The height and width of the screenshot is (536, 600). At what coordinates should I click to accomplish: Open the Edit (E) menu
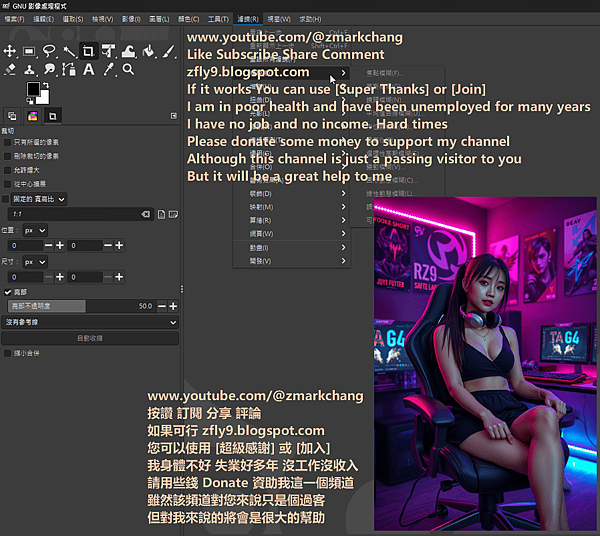(x=43, y=19)
